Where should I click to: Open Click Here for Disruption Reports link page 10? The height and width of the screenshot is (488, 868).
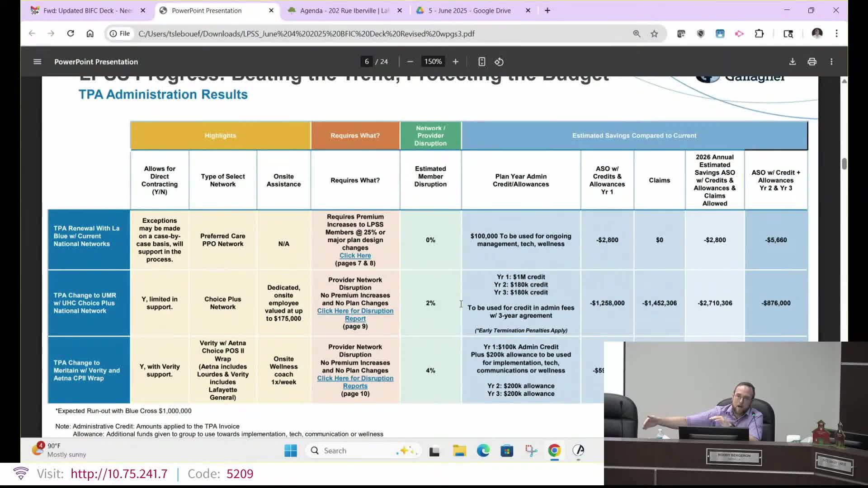[355, 382]
